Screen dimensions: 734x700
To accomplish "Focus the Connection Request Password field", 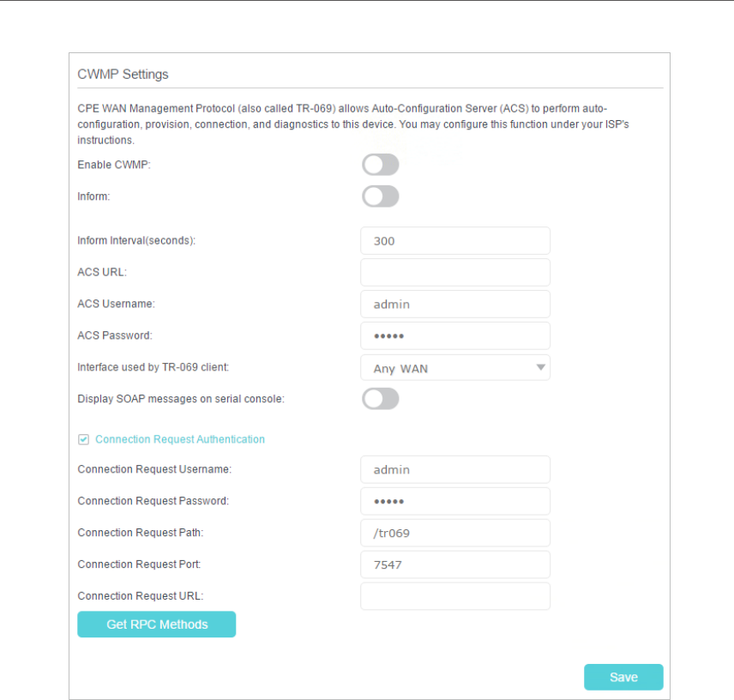I will coord(454,501).
